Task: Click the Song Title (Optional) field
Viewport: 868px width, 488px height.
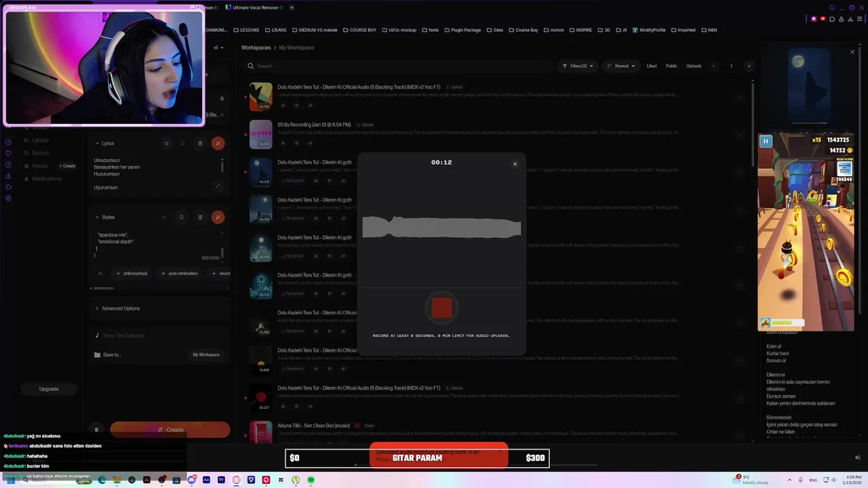Action: (x=160, y=335)
